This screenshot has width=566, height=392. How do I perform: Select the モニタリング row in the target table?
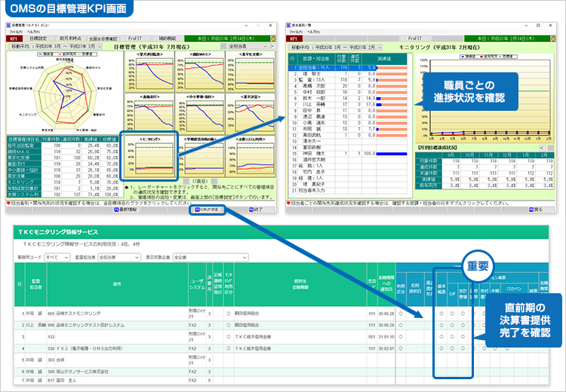(x=63, y=182)
